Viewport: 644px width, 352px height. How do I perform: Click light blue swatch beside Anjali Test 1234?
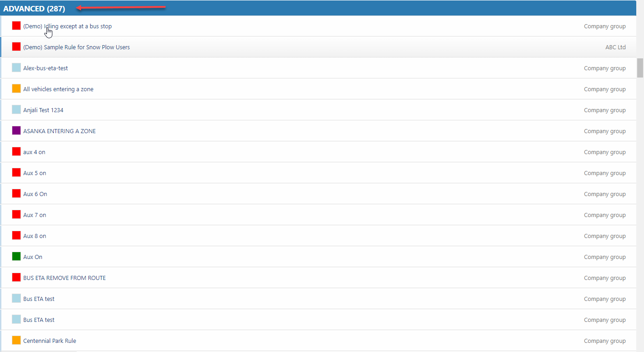tap(16, 109)
